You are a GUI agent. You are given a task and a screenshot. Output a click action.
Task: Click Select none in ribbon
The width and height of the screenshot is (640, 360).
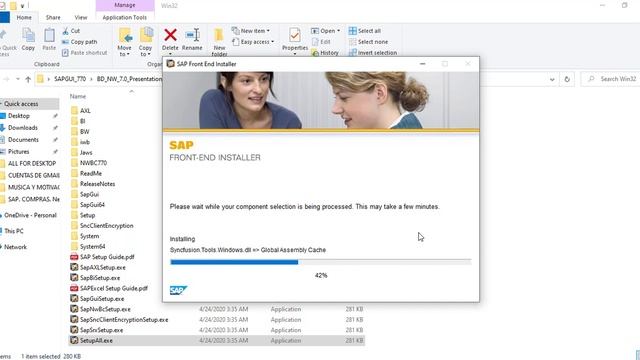click(x=368, y=42)
